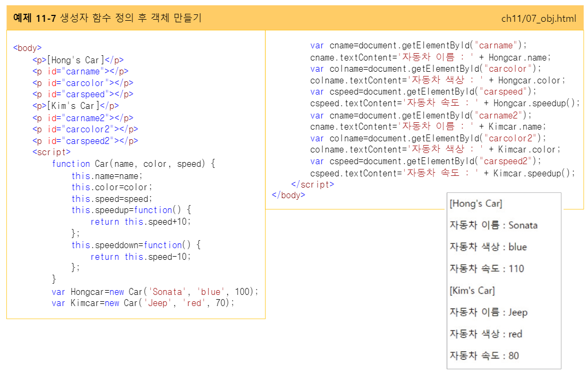Viewport: 588px width, 373px height.
Task: Click the line <p id="carspeed"></p>
Action: coord(83,94)
